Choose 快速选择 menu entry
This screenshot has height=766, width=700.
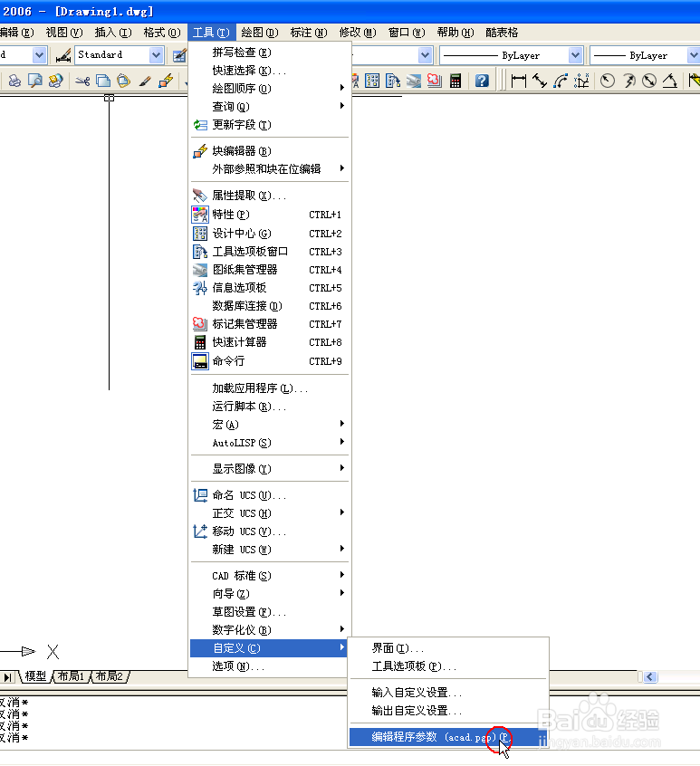point(270,71)
